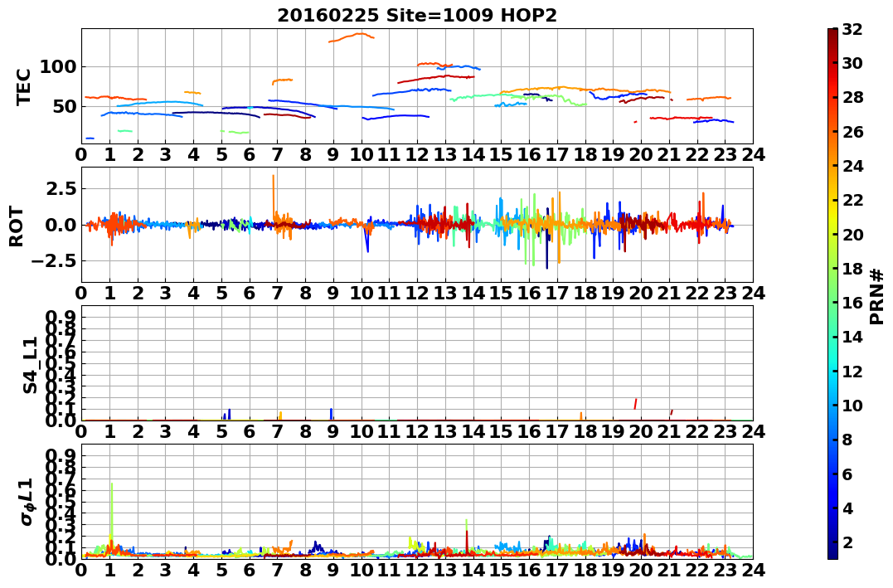893x588 pixels.
Task: Click the −2.5 tick on the ROT axis
Action: 53,261
